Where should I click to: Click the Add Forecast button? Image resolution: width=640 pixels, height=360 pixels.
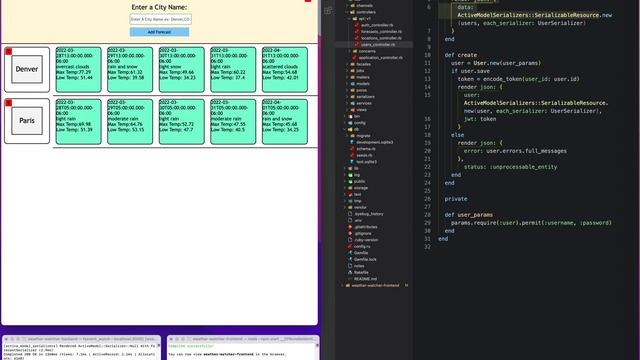click(160, 32)
